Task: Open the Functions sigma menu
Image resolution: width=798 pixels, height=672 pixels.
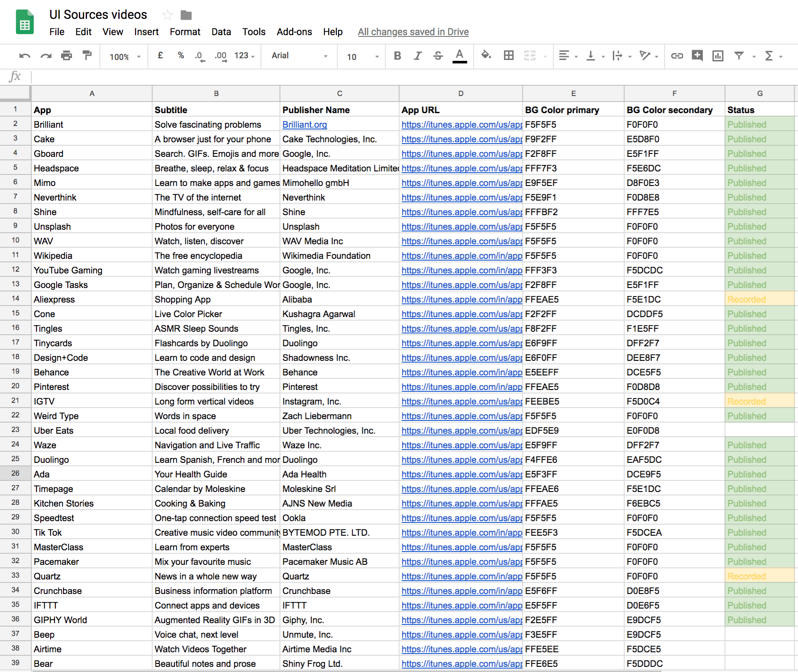Action: pos(773,56)
